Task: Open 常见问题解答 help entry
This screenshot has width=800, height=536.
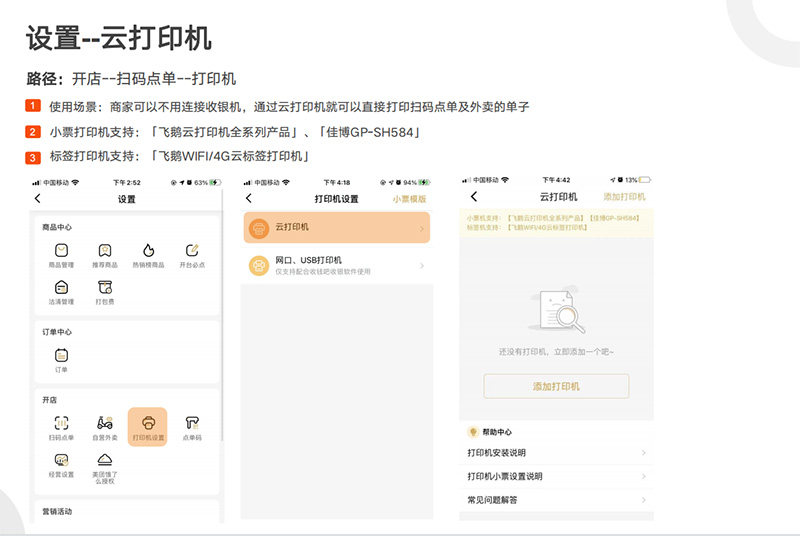Action: pos(556,500)
